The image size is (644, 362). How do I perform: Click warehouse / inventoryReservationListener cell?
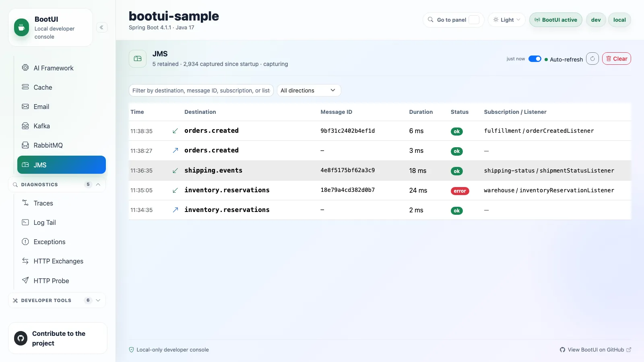tap(549, 190)
